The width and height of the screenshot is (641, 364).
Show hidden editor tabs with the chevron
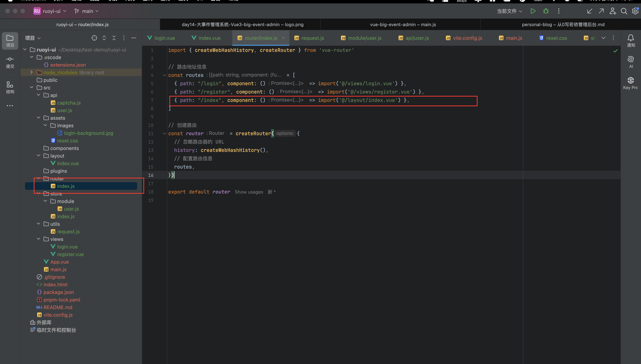603,38
